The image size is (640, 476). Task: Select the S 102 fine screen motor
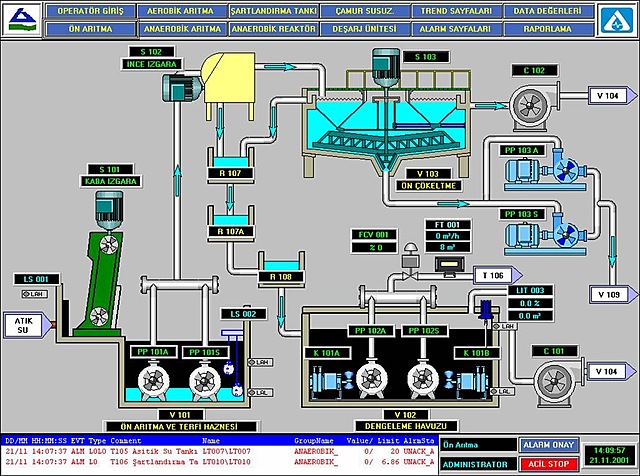click(182, 88)
